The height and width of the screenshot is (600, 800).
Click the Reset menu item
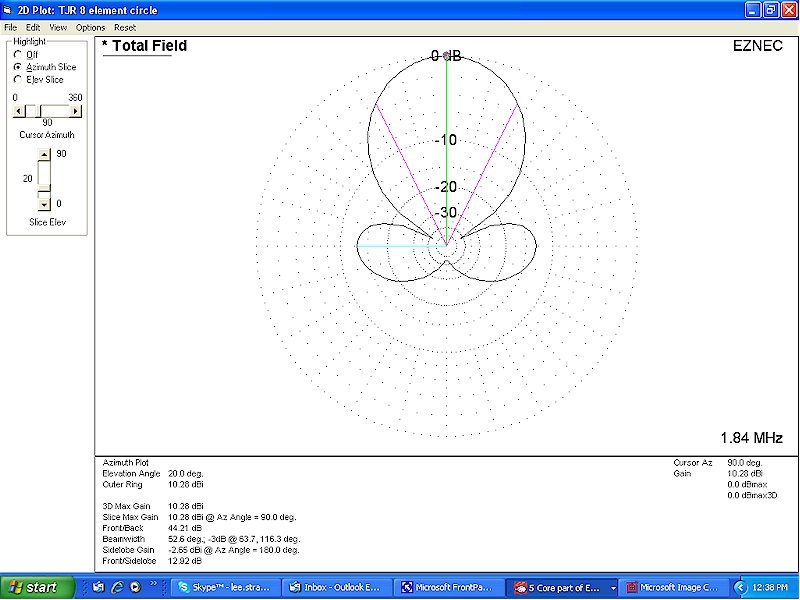(x=125, y=27)
